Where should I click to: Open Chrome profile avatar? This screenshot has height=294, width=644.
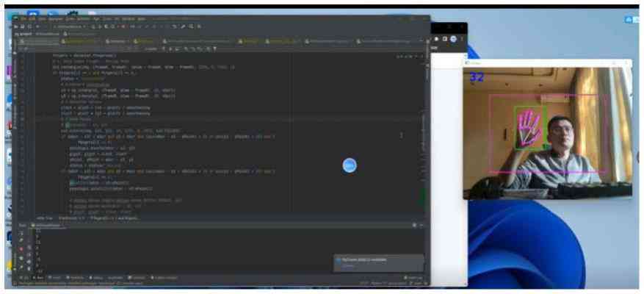pos(453,39)
